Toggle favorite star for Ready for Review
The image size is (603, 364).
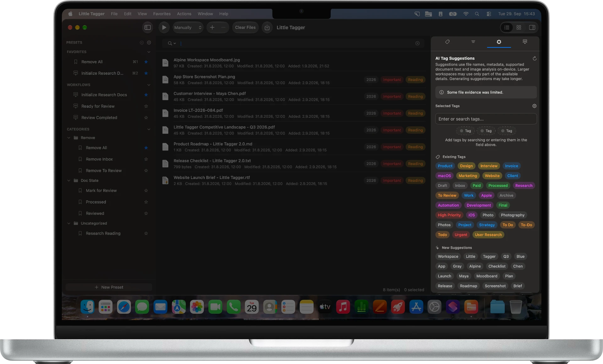(146, 106)
